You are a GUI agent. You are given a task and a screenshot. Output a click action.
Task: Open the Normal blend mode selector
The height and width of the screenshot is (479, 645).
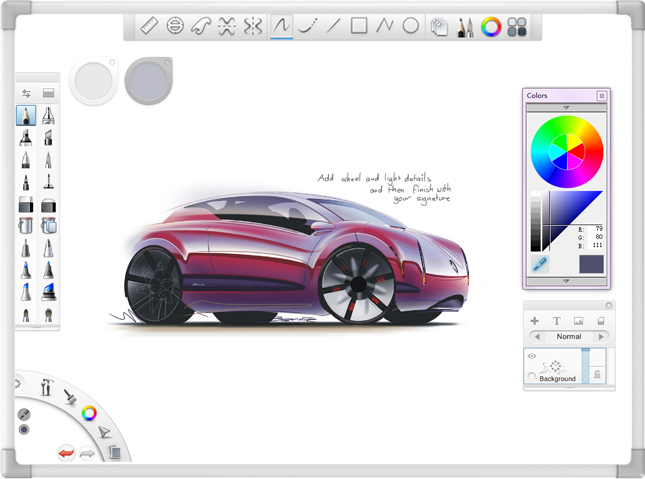tap(569, 337)
